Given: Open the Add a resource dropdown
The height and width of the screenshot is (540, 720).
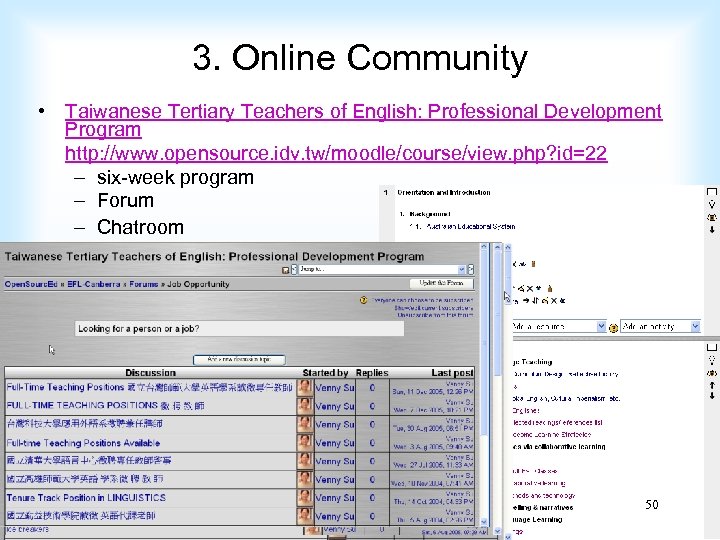Looking at the screenshot, I should coord(559,326).
